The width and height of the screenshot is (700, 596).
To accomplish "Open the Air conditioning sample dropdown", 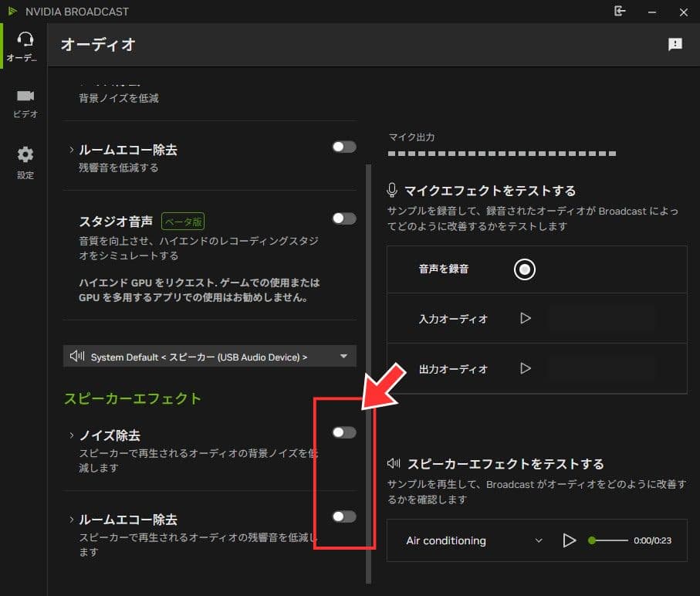I will coord(474,540).
